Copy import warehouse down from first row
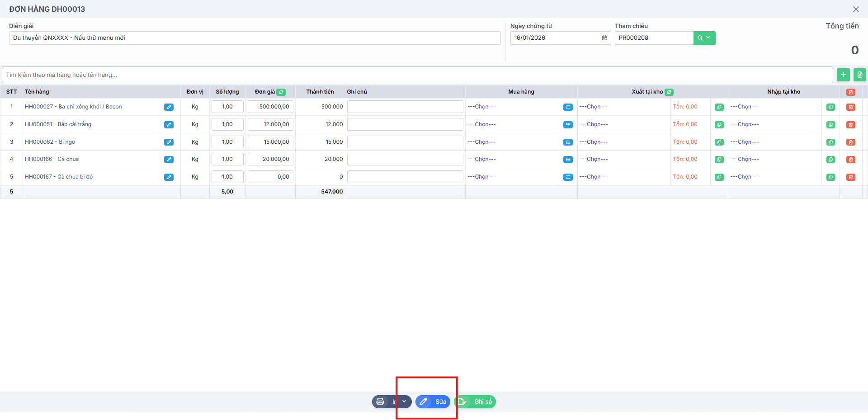The height and width of the screenshot is (420, 868). 830,107
